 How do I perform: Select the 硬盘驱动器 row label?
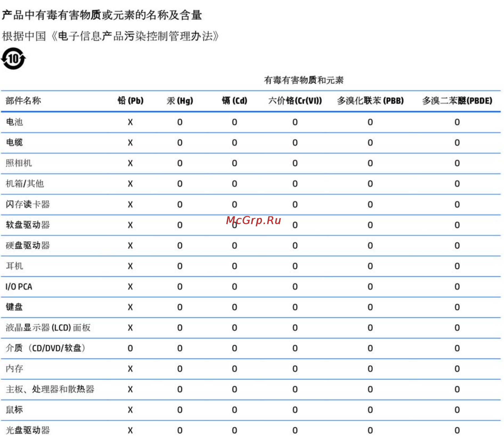point(28,245)
